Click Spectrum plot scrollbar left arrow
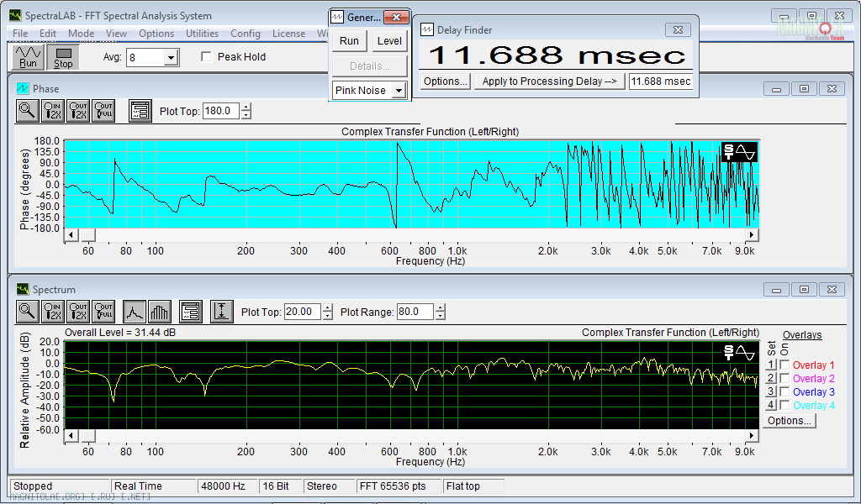 click(71, 435)
